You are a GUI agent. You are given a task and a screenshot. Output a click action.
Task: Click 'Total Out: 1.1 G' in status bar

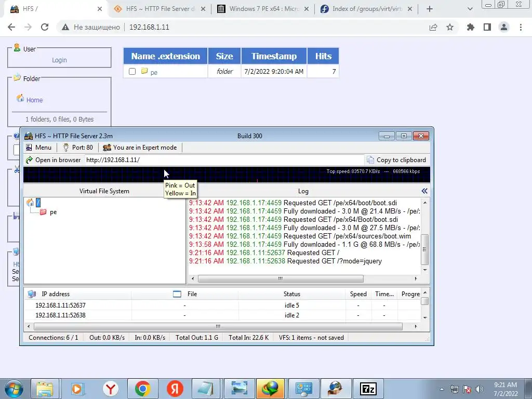click(197, 338)
